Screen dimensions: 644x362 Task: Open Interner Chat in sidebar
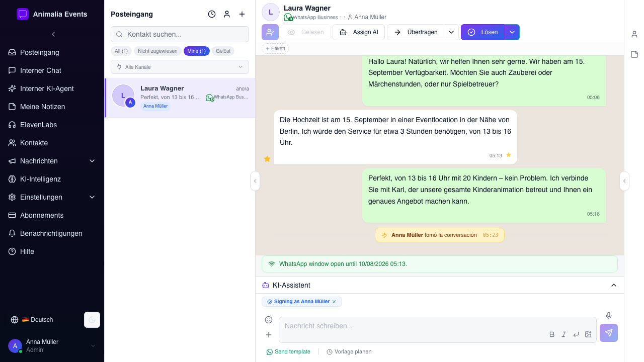52,70
